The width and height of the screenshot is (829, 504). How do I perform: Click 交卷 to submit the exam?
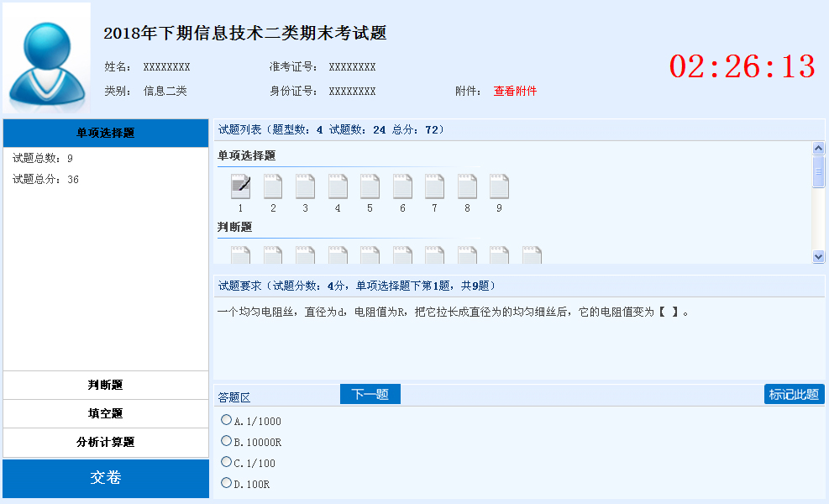[106, 478]
